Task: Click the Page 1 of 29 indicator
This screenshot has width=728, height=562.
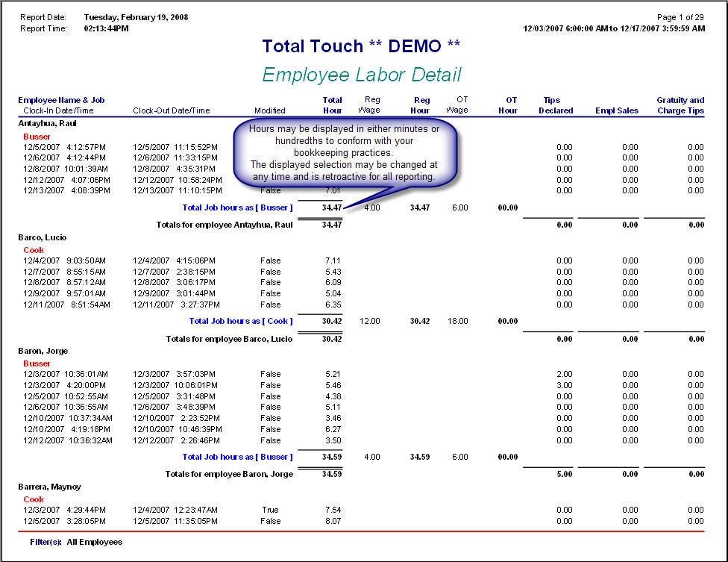Action: (680, 17)
